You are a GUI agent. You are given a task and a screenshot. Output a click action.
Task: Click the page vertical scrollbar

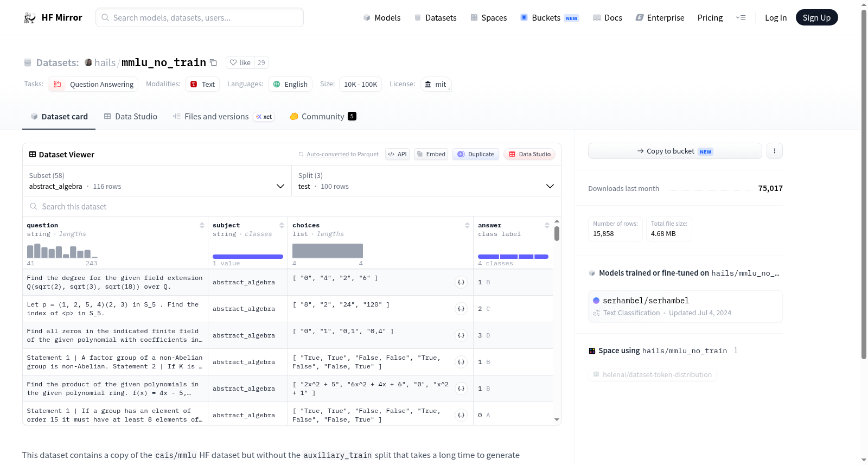(864, 184)
